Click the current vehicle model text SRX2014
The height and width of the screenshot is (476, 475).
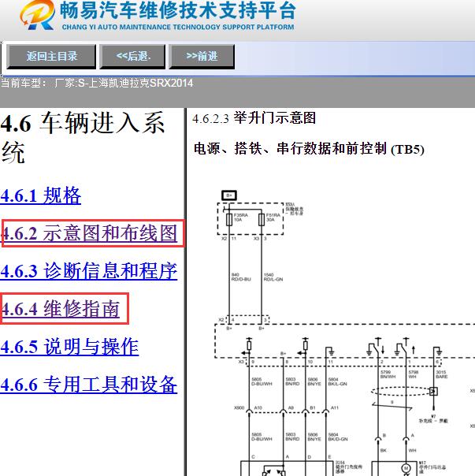pos(171,84)
